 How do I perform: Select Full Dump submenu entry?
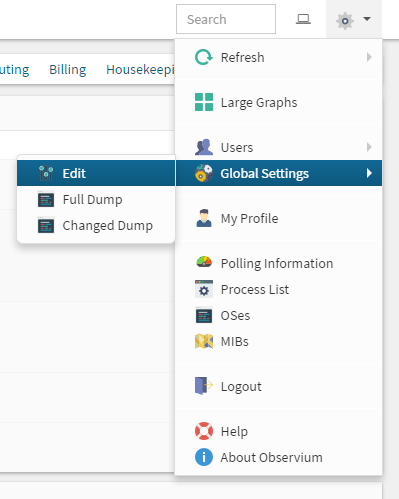pos(96,199)
